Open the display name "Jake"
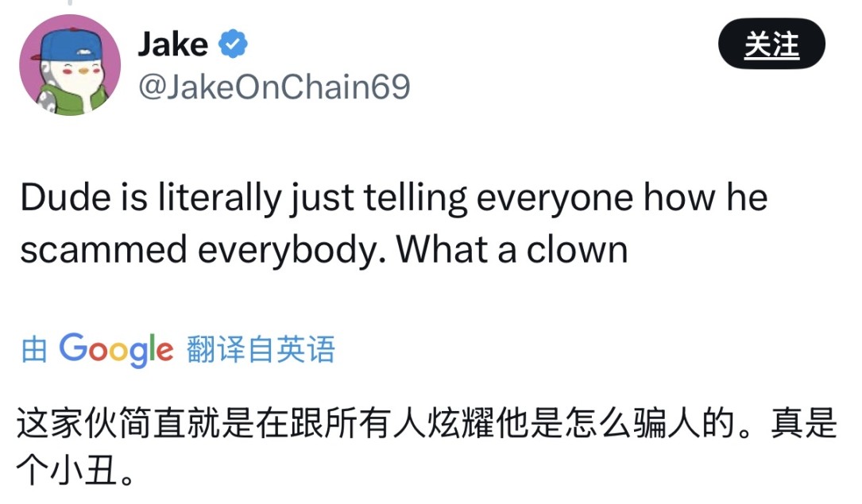The image size is (862, 504). coord(173,44)
